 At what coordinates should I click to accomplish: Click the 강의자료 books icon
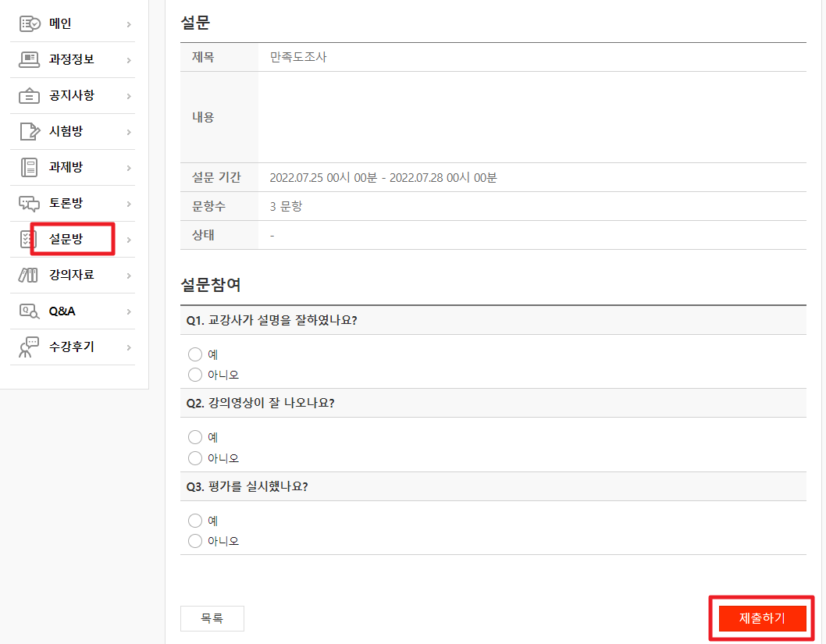tap(29, 276)
